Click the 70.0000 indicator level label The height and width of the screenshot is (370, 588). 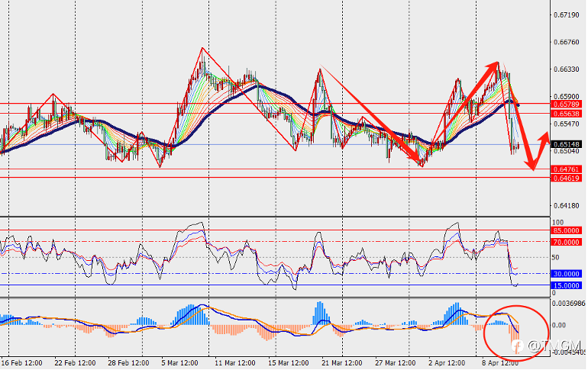(567, 243)
